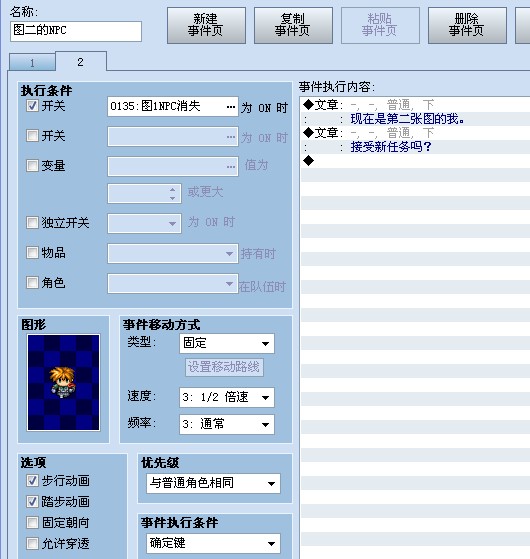
Task: Uncheck the first 开关 condition checkbox
Action: point(32,106)
